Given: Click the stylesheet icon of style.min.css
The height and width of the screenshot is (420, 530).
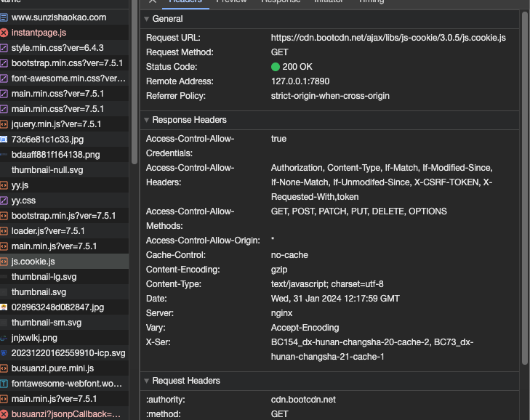Looking at the screenshot, I should pos(4,48).
